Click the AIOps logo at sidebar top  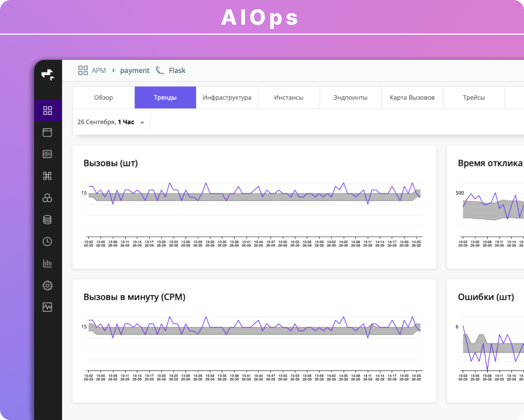48,75
